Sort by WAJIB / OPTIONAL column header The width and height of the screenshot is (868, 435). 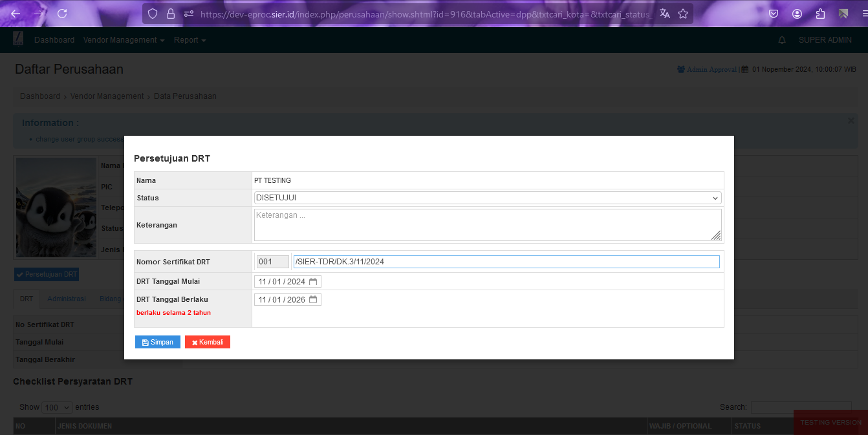pos(689,426)
